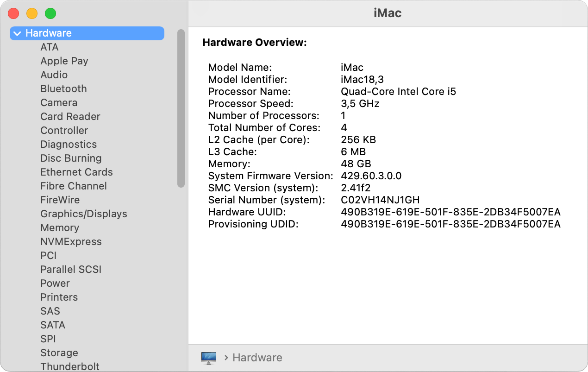Click model identifier value iMac18,3
Image resolution: width=588 pixels, height=372 pixels.
click(x=363, y=80)
